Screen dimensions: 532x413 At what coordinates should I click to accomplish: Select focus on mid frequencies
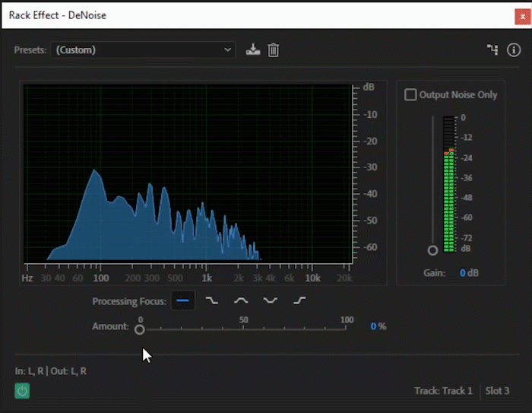click(241, 300)
